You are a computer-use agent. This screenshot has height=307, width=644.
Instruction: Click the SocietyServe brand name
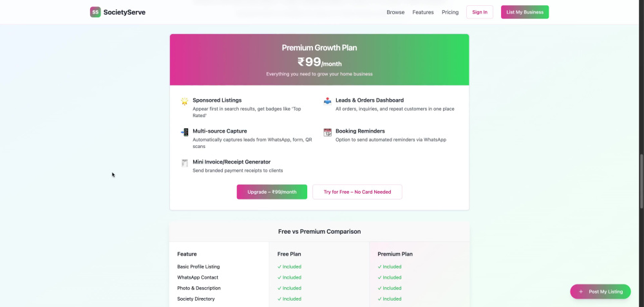click(x=124, y=12)
